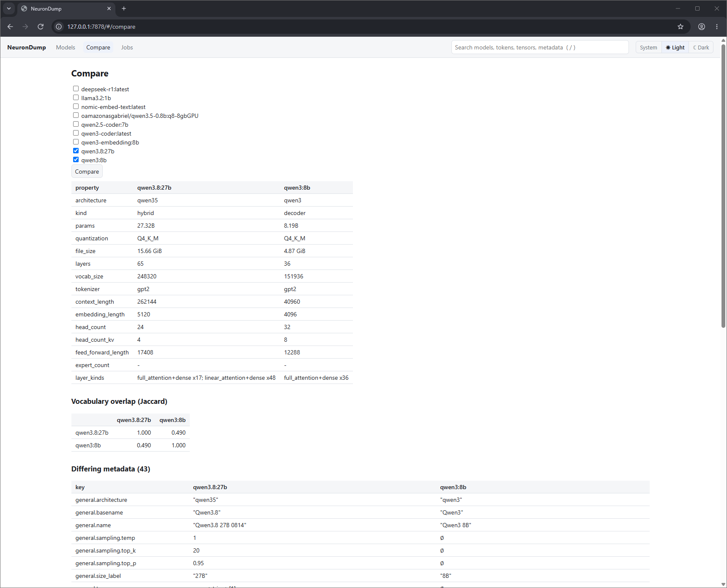The width and height of the screenshot is (727, 588).
Task: Open the browser profile menu
Action: point(702,27)
